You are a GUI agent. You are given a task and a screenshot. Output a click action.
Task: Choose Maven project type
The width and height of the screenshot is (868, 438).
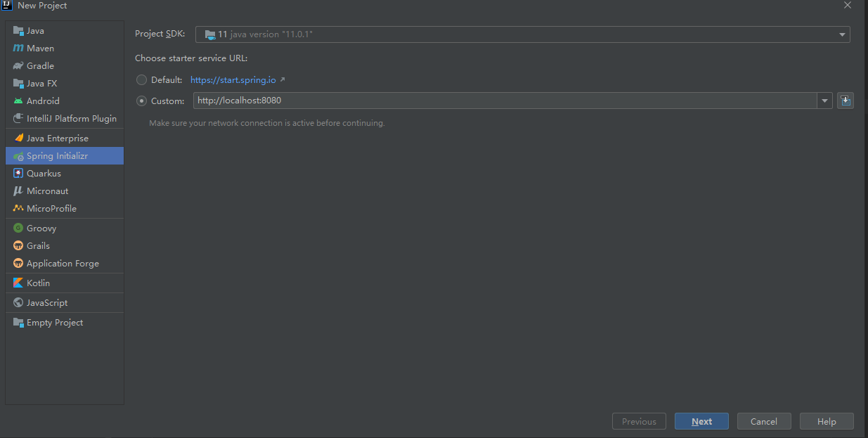pos(65,49)
